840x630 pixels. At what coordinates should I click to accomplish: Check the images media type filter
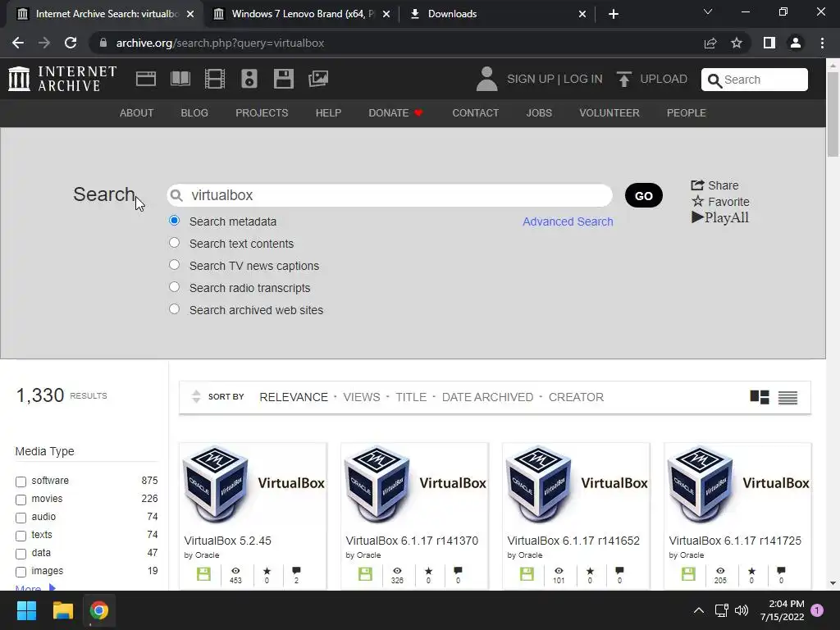pos(21,572)
